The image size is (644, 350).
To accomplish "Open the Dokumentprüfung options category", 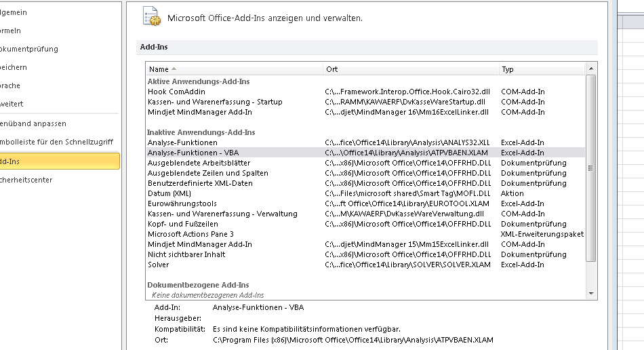I will [x=29, y=49].
